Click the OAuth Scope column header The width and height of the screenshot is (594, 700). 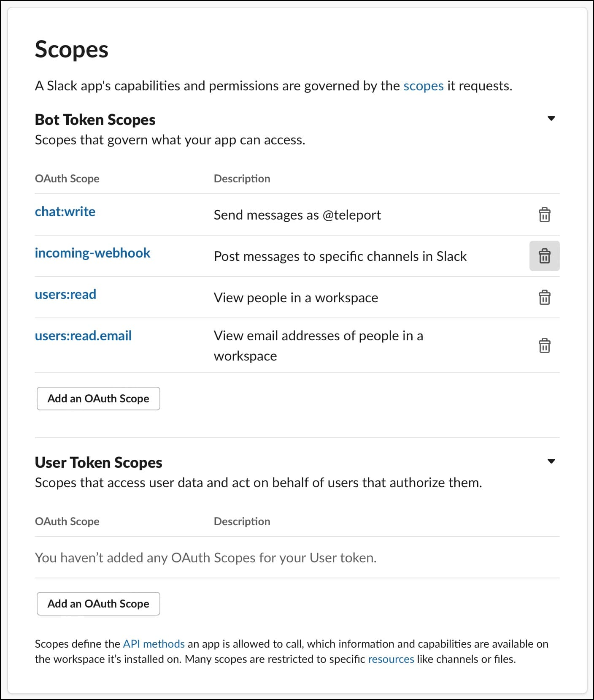click(67, 179)
